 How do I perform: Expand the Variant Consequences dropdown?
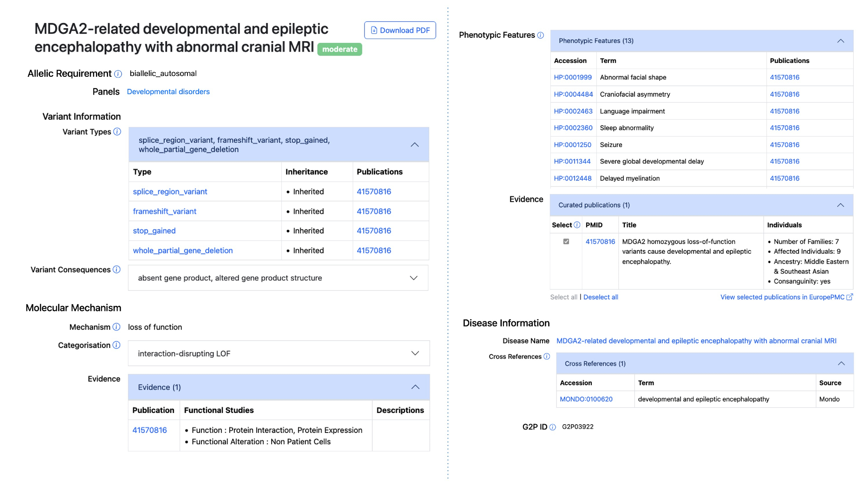413,278
